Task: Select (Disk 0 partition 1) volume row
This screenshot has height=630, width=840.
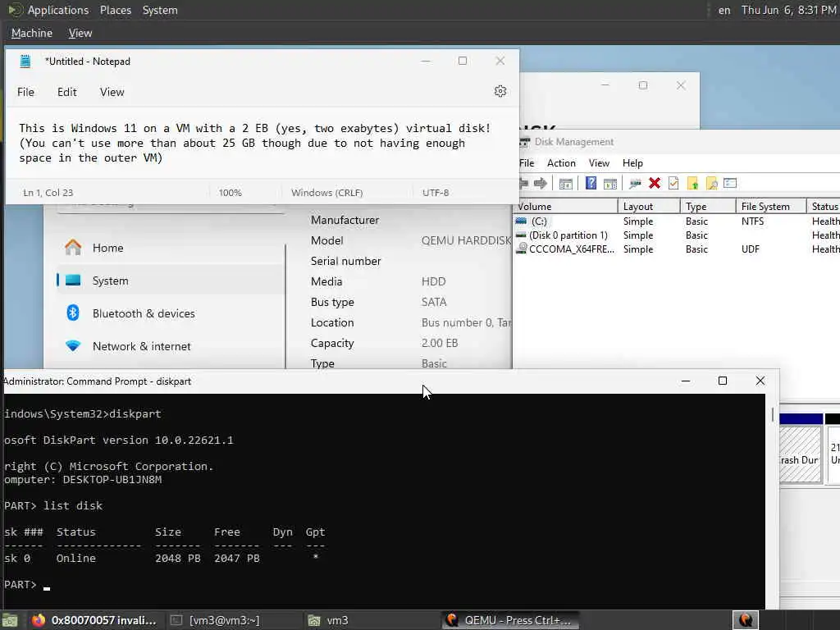Action: (676, 235)
